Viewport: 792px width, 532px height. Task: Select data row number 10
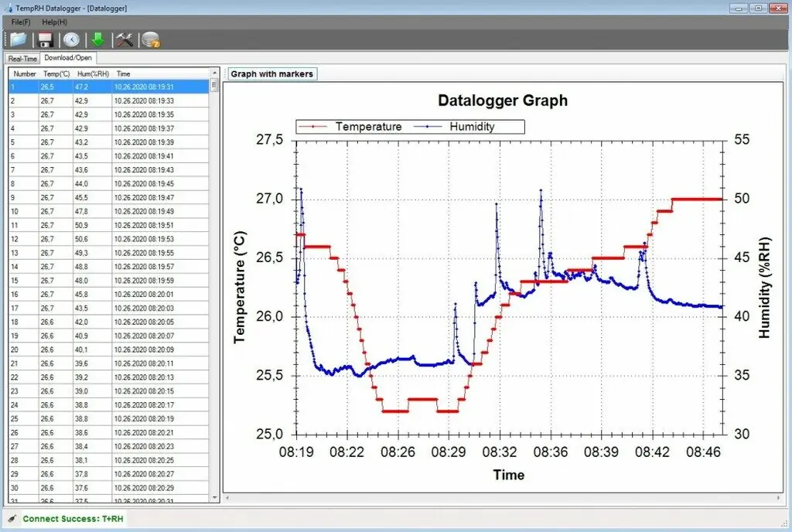click(108, 211)
